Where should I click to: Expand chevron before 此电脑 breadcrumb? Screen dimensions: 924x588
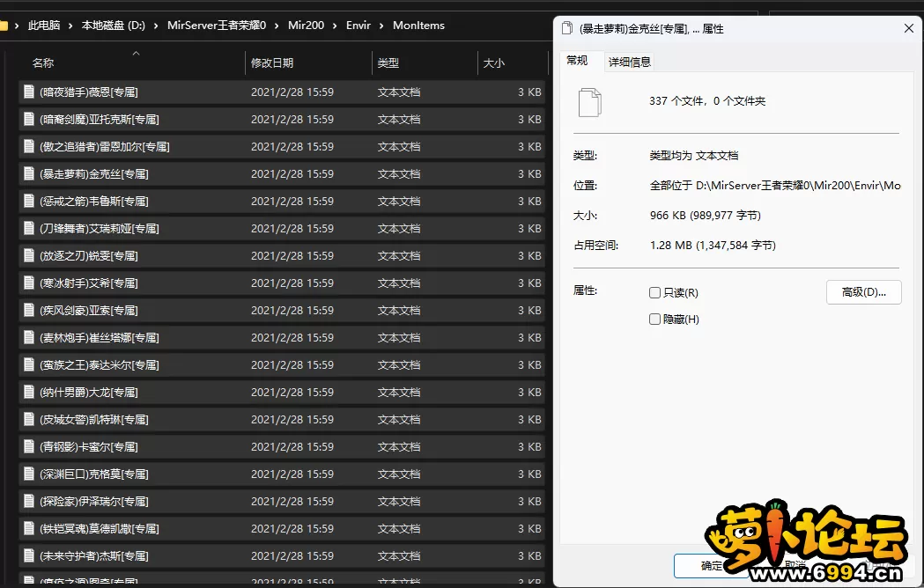(x=17, y=26)
